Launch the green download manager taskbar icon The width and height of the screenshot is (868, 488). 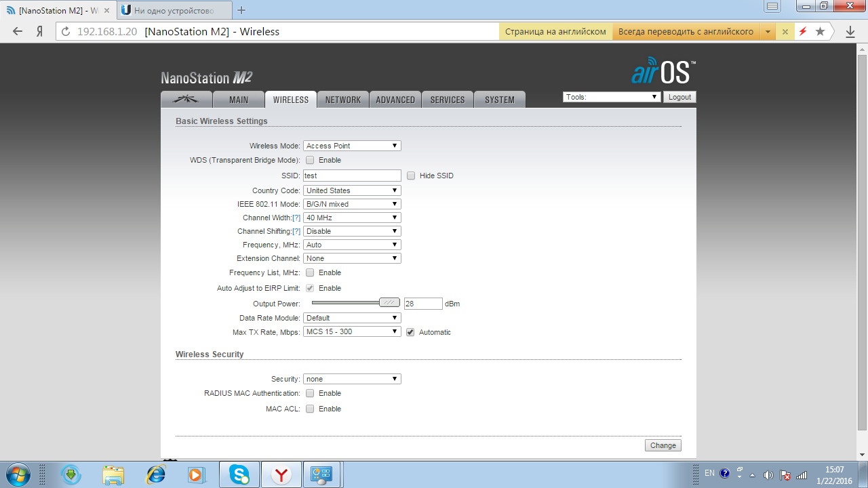coord(71,474)
